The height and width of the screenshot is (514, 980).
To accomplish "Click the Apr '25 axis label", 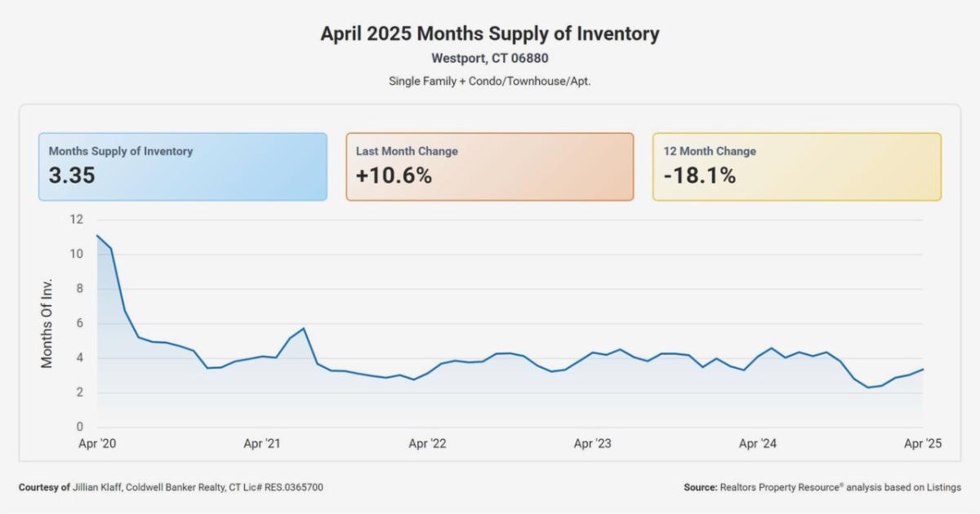I will coord(923,444).
